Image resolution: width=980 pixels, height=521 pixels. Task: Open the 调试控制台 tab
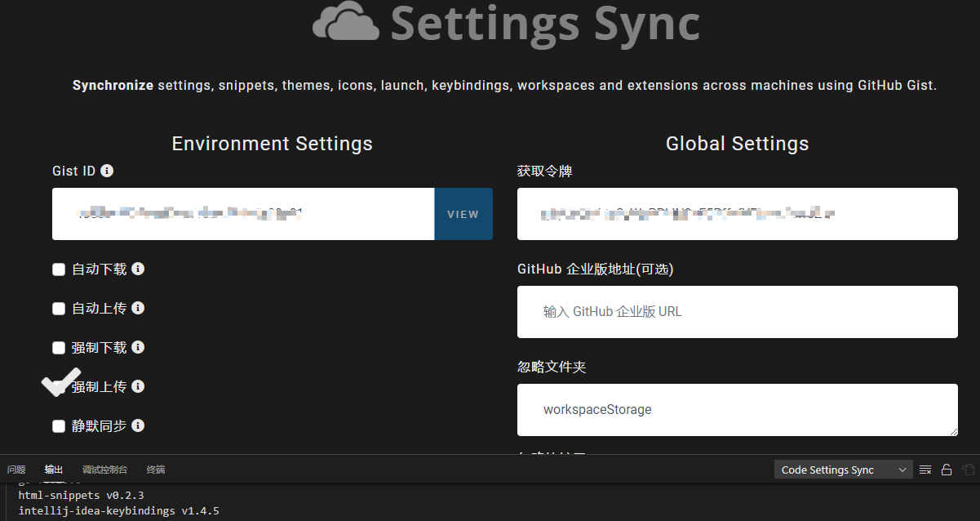(x=104, y=470)
